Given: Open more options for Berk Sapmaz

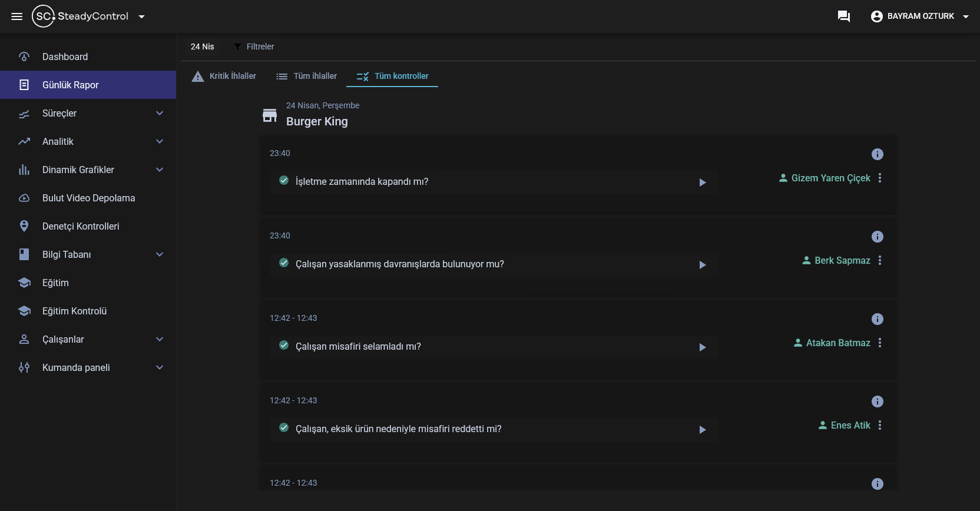Looking at the screenshot, I should (x=880, y=260).
